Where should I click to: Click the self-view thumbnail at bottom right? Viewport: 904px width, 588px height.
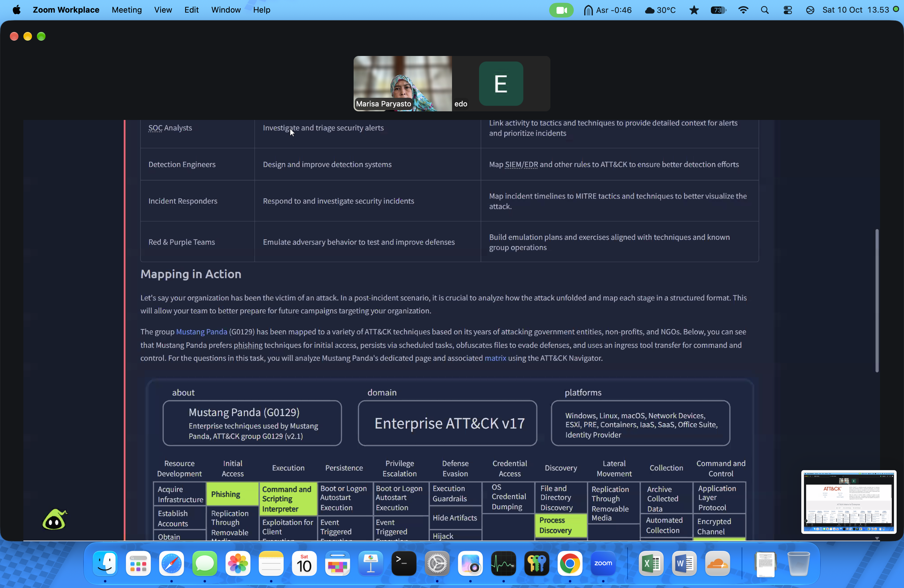(x=849, y=501)
